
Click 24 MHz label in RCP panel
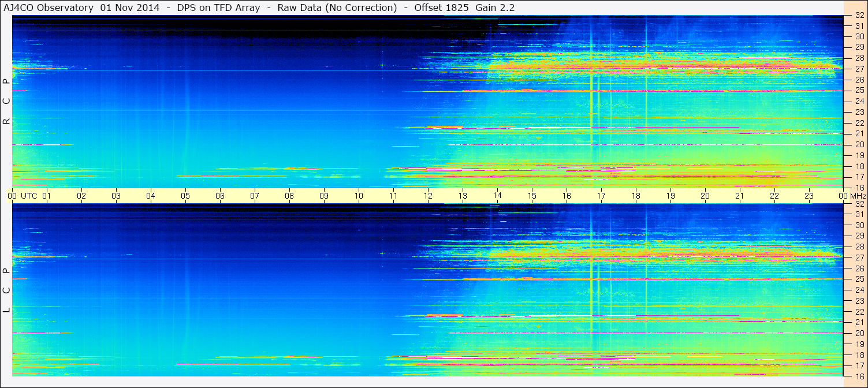[859, 102]
